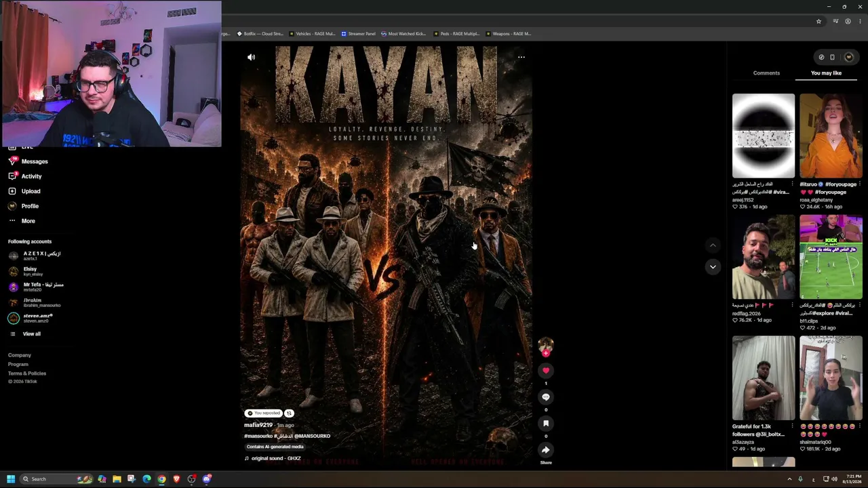Open the Mr Tefa following account

coord(36,287)
